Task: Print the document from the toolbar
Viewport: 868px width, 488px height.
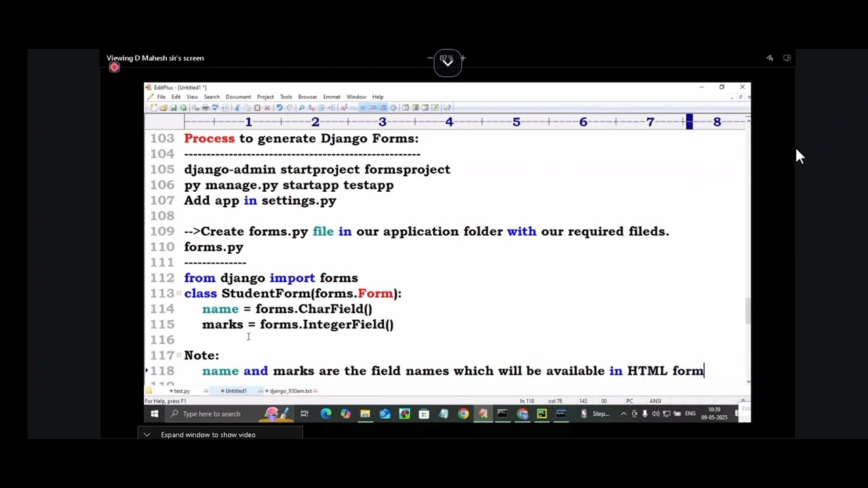Action: (205, 108)
